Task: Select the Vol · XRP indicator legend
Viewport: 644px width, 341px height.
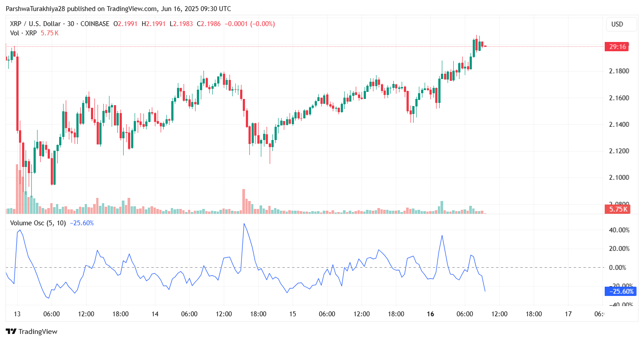Action: click(24, 33)
